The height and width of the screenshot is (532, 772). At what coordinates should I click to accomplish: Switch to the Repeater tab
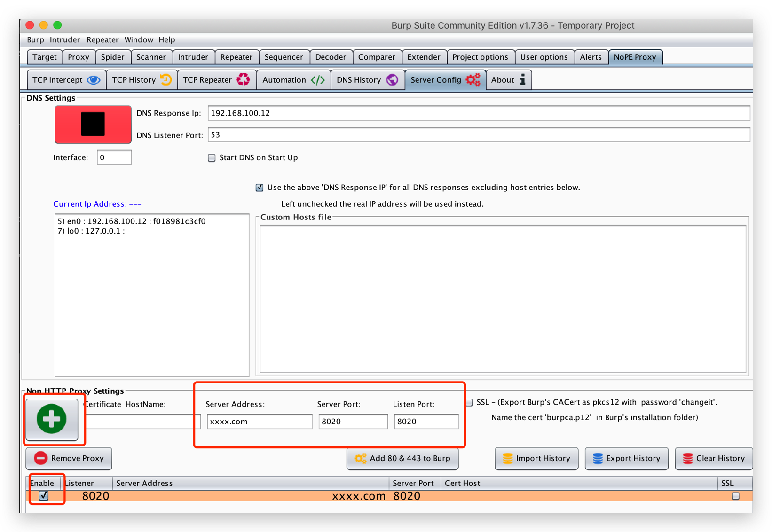(236, 57)
